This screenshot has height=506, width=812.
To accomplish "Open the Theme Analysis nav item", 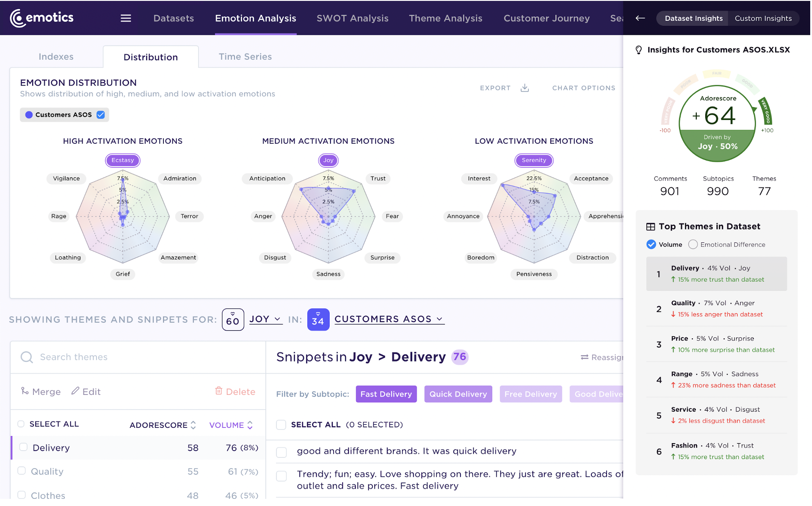I will click(445, 18).
